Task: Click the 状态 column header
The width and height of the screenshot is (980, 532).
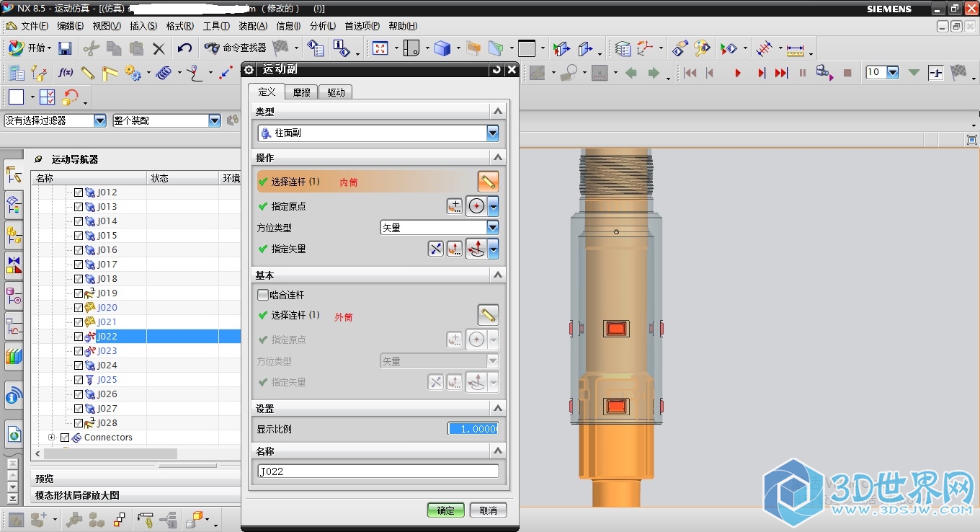Action: [x=183, y=178]
